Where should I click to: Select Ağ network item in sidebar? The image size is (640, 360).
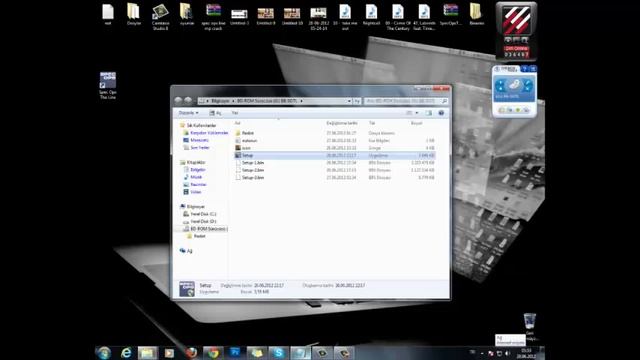(x=186, y=251)
